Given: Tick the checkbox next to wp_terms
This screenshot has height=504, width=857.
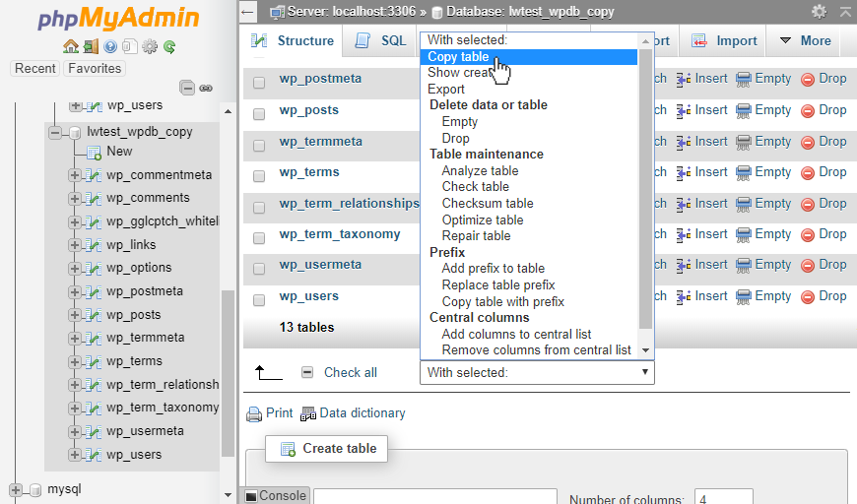Looking at the screenshot, I should coord(259,176).
